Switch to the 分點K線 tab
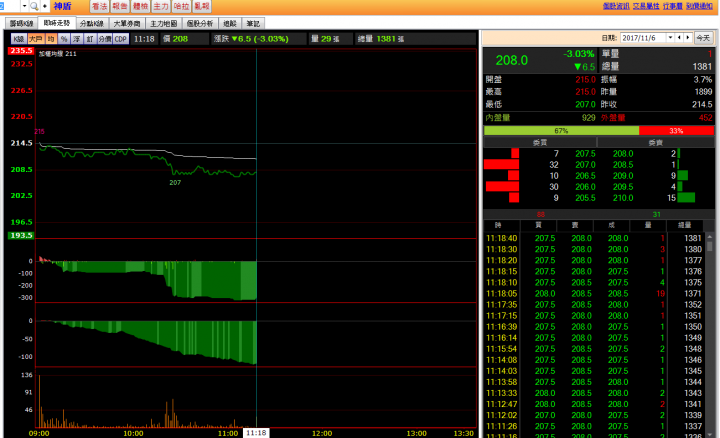This screenshot has width=720, height=438. pos(92,23)
